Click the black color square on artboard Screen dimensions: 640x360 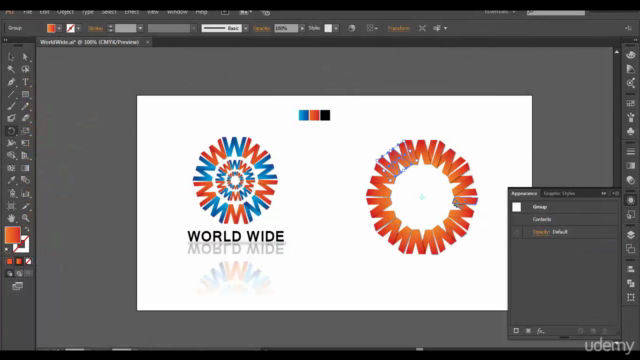point(325,115)
